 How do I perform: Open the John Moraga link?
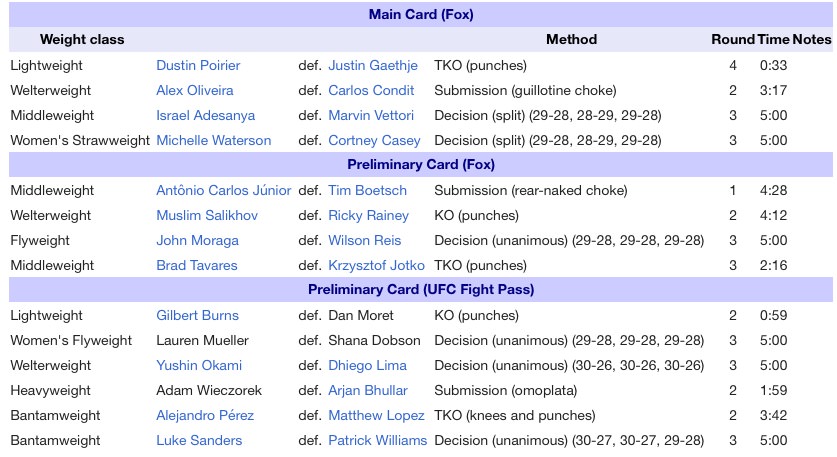point(197,240)
